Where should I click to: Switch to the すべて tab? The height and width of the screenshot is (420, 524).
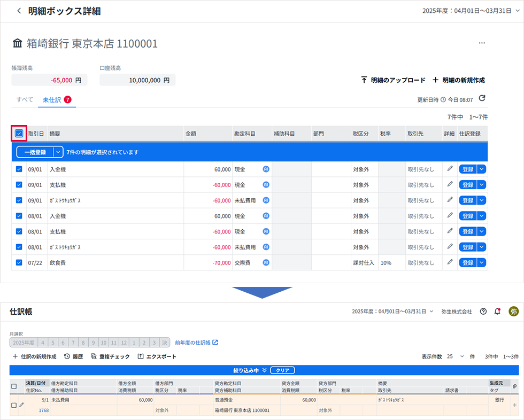pyautogui.click(x=25, y=100)
